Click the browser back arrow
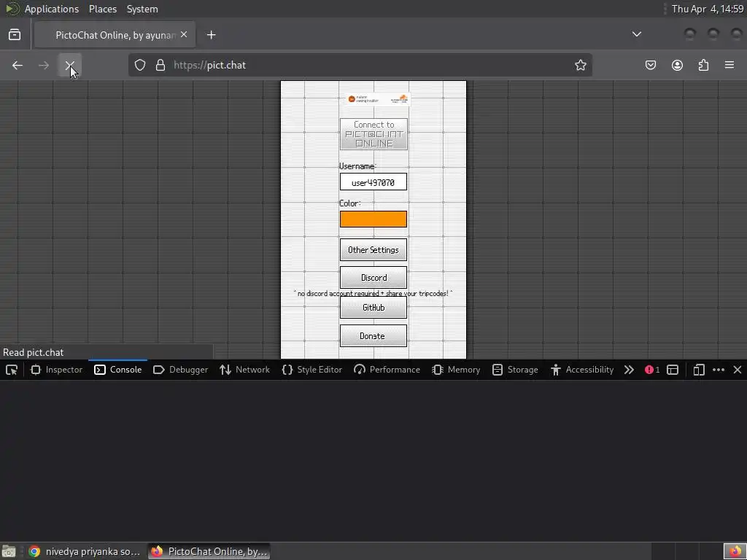This screenshot has height=560, width=747. pyautogui.click(x=18, y=65)
